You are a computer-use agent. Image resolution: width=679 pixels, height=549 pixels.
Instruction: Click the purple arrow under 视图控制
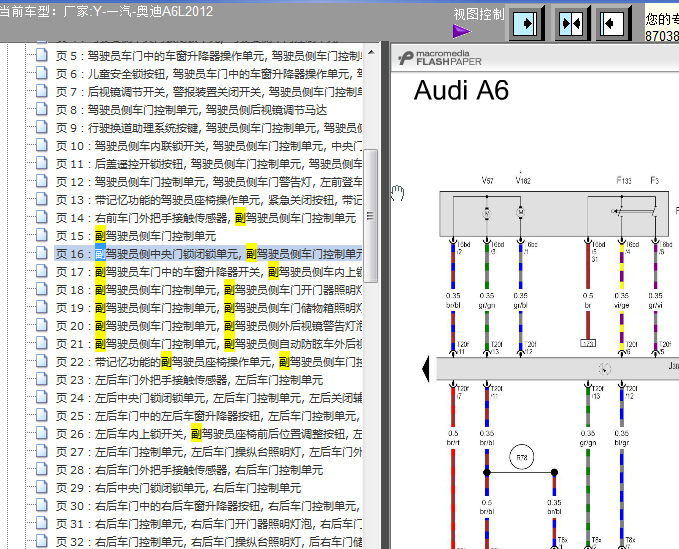point(462,31)
